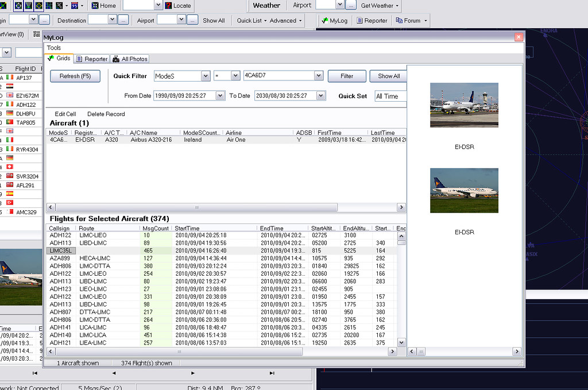Open the 4CA6D7 filter value dropdown
588x390 pixels.
[318, 76]
